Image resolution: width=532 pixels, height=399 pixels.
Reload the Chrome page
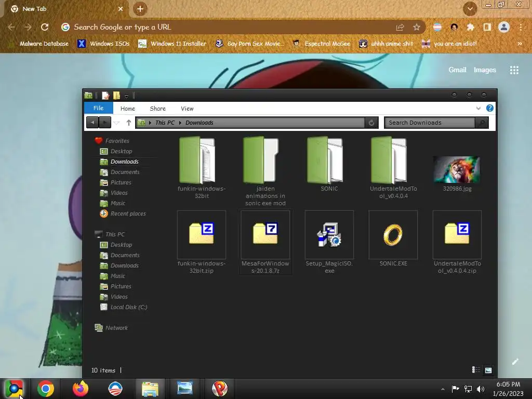(x=45, y=27)
